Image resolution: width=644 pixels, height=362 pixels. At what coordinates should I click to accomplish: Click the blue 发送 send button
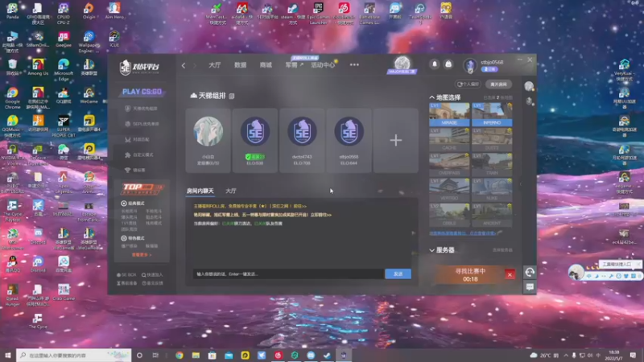point(398,274)
